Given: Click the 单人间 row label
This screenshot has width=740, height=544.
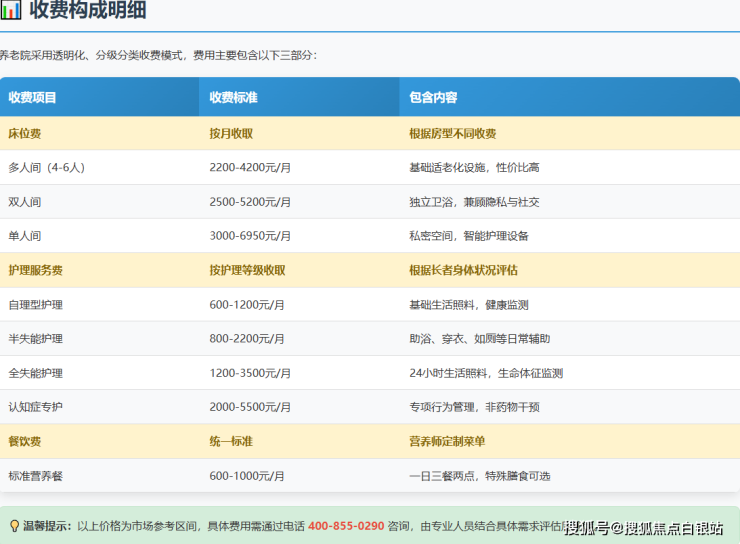Looking at the screenshot, I should pos(25,236).
